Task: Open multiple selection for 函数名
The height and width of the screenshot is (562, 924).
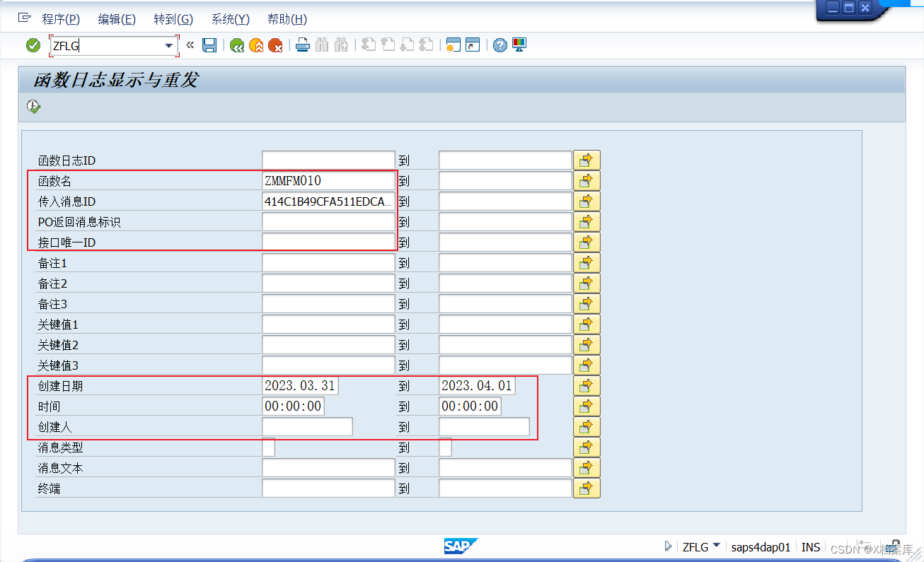Action: pos(587,181)
